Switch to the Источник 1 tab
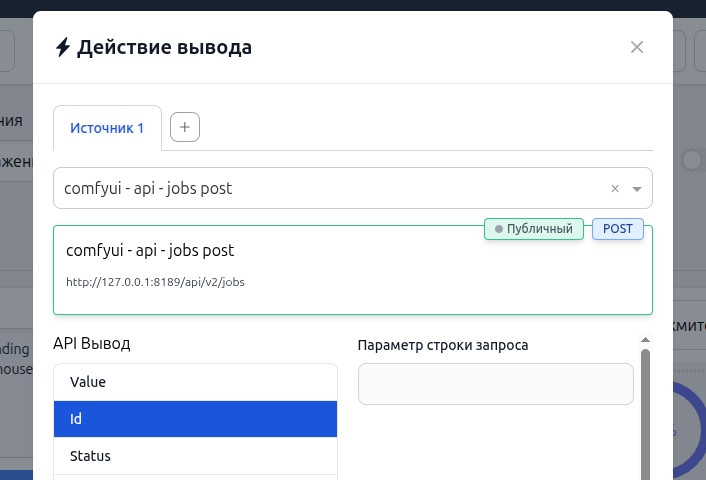 (x=107, y=128)
